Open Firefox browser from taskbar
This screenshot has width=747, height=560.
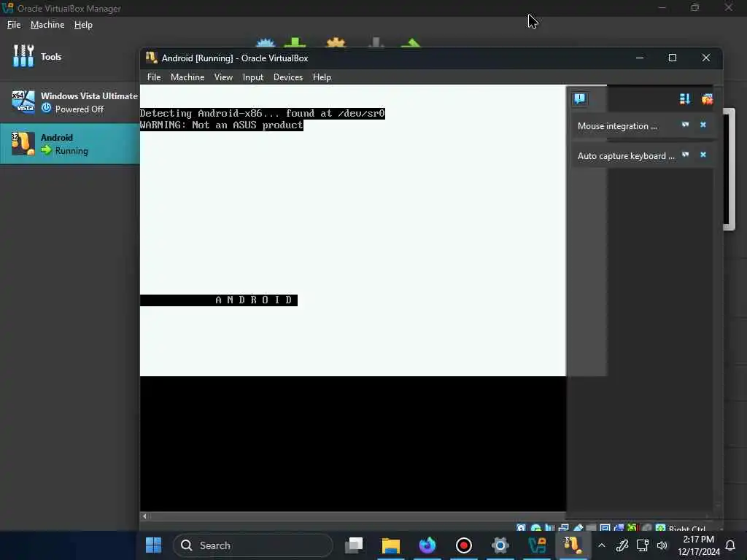point(427,545)
